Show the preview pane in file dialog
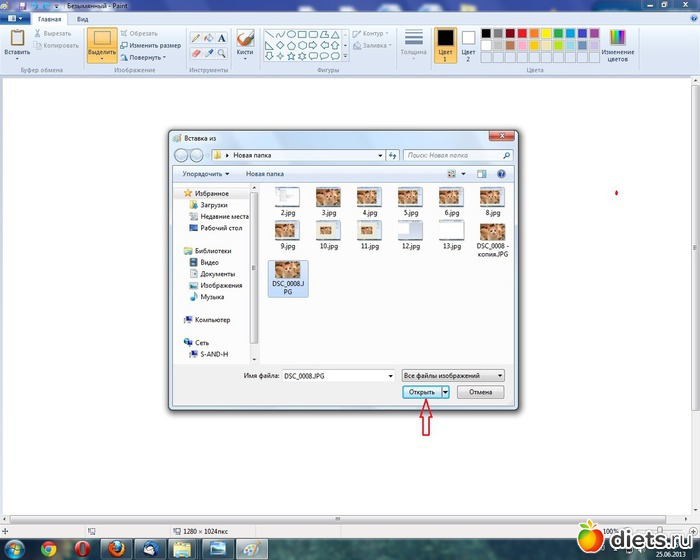Viewport: 700px width, 560px height. click(x=482, y=173)
